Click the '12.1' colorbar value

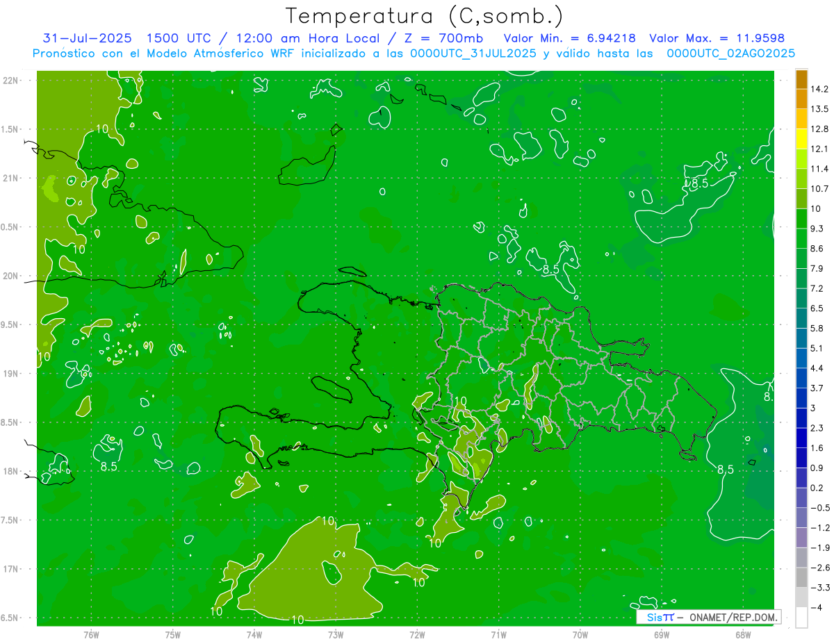pyautogui.click(x=820, y=149)
